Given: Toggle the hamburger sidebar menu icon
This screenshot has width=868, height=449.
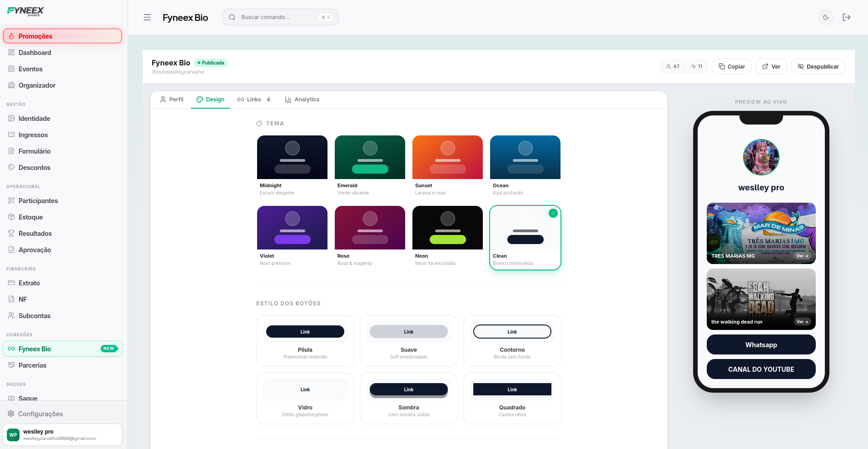Looking at the screenshot, I should (x=147, y=17).
